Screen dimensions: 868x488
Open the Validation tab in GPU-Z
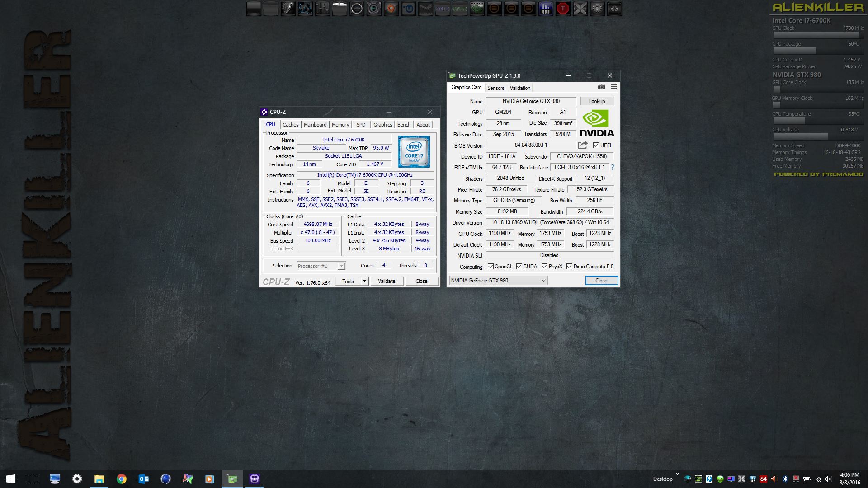[520, 88]
